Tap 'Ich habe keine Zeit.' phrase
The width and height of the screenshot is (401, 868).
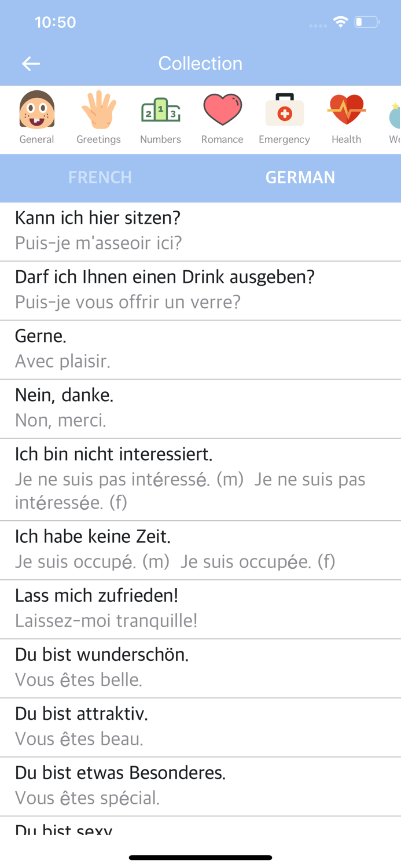tap(200, 549)
